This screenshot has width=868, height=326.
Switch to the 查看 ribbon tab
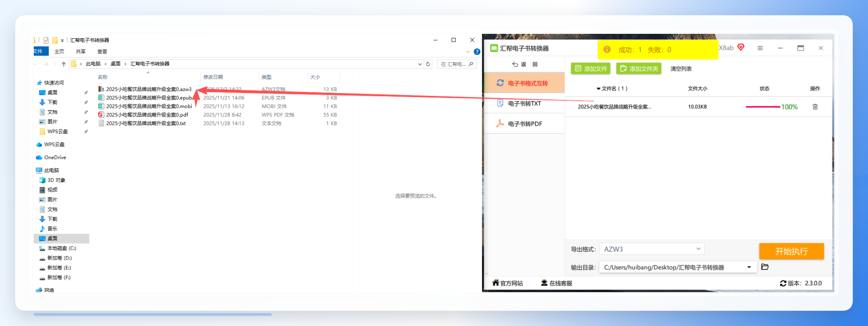[x=102, y=52]
